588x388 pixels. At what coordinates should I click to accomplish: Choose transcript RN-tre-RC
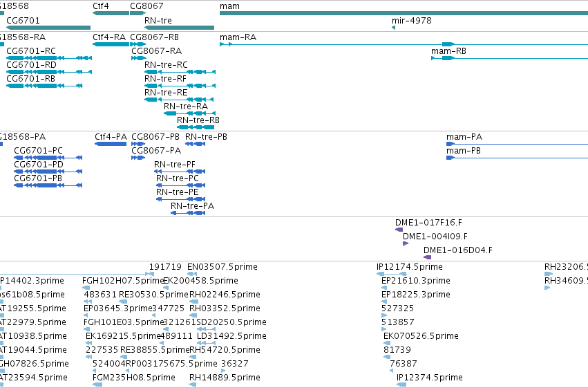166,64
